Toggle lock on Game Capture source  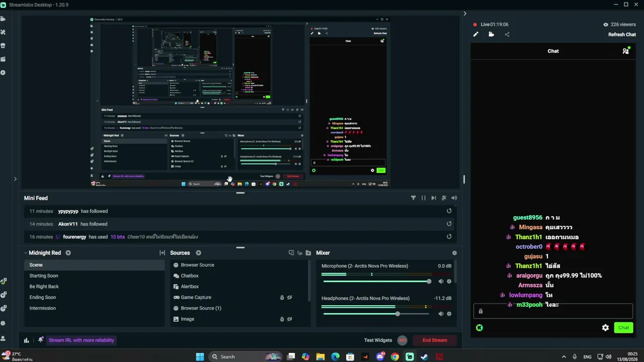point(282,298)
